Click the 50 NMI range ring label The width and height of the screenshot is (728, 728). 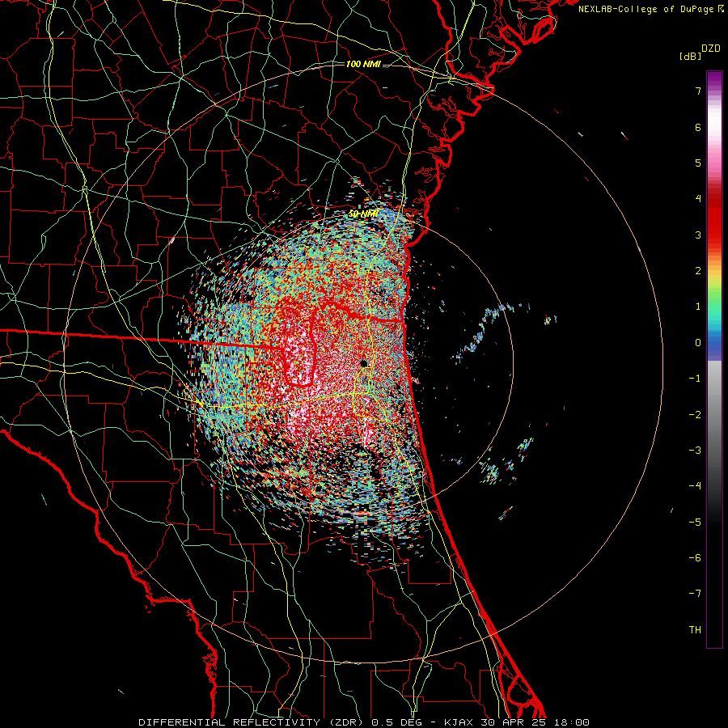pyautogui.click(x=363, y=214)
